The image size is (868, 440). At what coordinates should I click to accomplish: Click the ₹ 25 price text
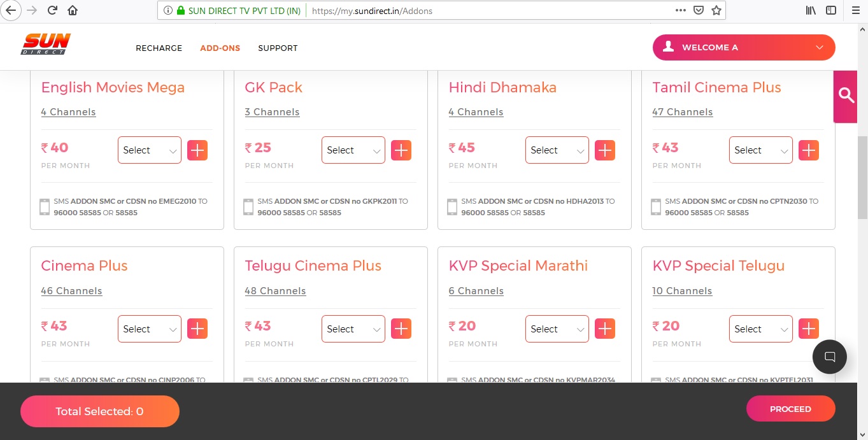pyautogui.click(x=259, y=148)
